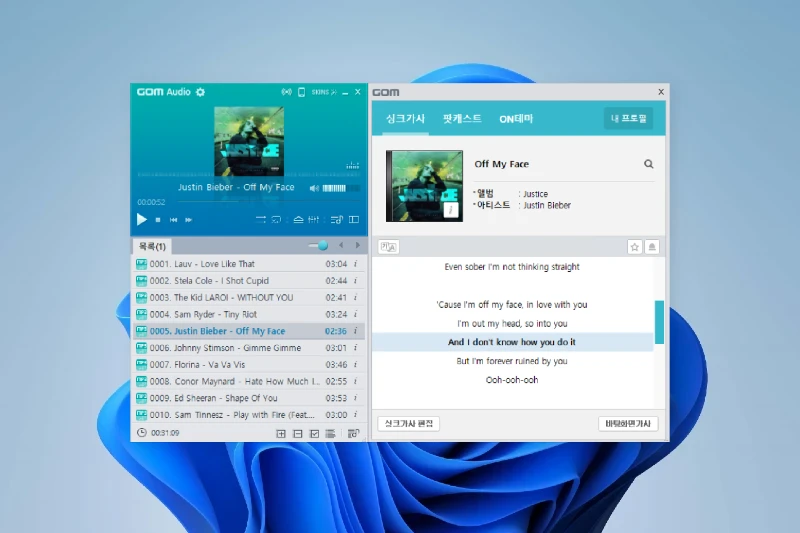Open 내 프로필 button

pyautogui.click(x=629, y=118)
